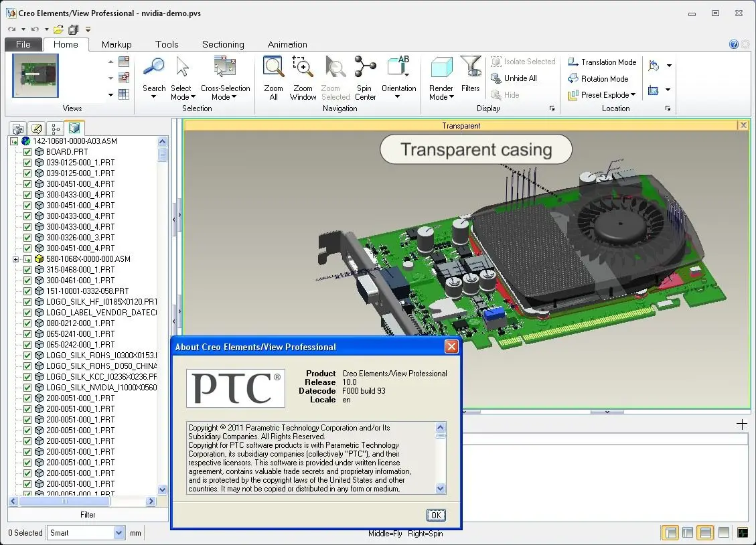Screen dimensions: 756x545
Task: Uncheck the BOARD.PRT checkbox
Action: click(x=27, y=152)
